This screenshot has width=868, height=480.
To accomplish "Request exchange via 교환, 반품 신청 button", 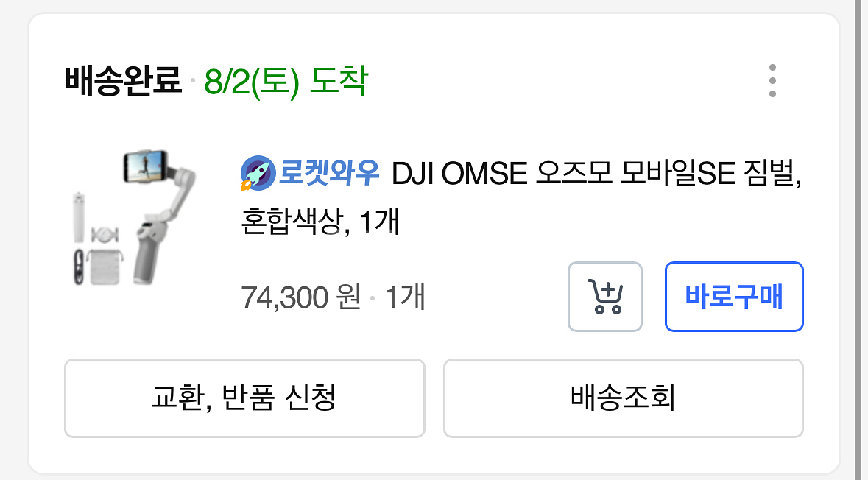I will pyautogui.click(x=245, y=398).
